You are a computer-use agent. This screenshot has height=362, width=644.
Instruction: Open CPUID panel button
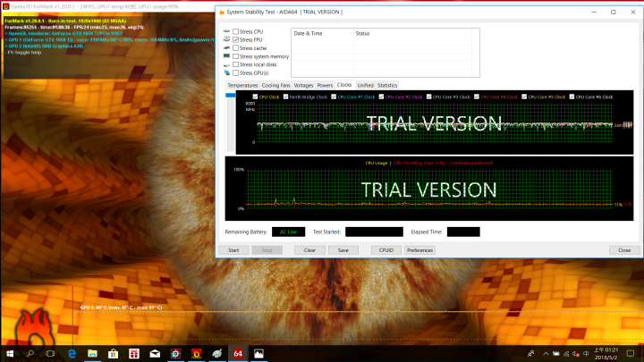click(x=386, y=250)
